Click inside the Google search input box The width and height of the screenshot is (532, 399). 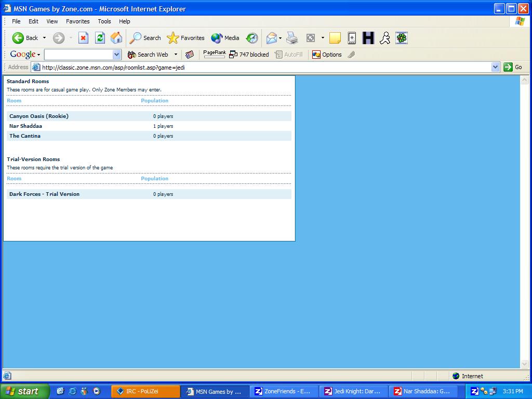[x=78, y=55]
